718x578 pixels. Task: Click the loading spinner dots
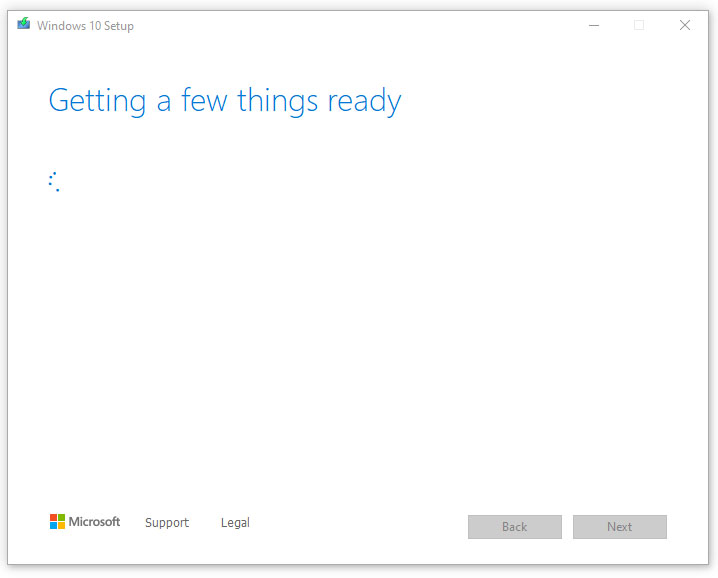[x=54, y=181]
